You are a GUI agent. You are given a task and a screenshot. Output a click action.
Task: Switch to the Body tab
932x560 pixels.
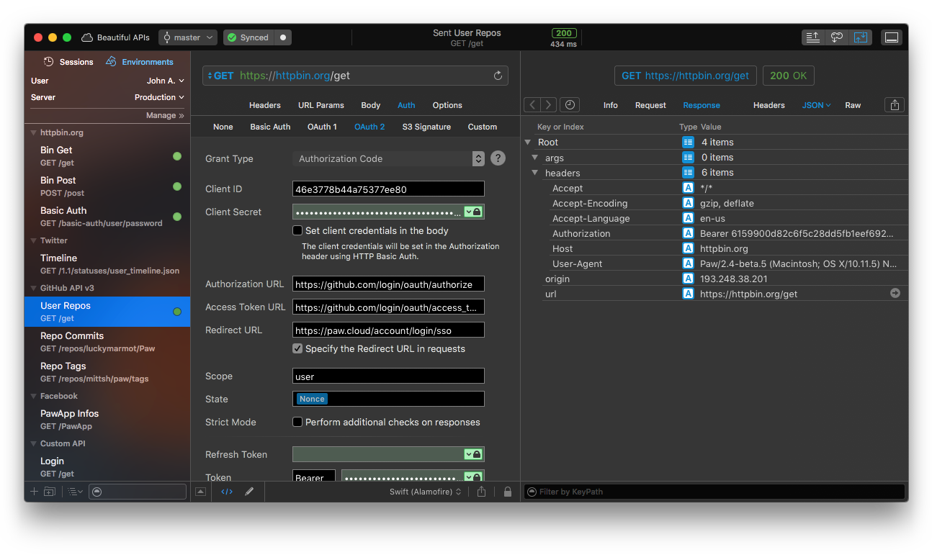(371, 105)
